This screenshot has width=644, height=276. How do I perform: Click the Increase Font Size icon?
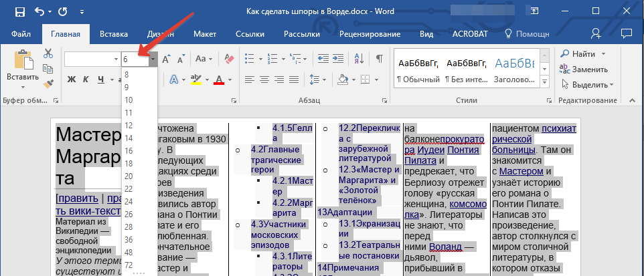[x=166, y=59]
